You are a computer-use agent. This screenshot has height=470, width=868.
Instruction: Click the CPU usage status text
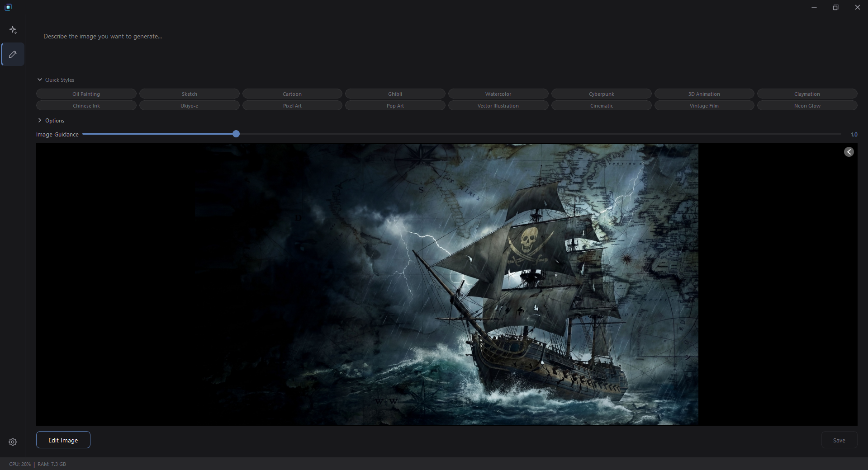pyautogui.click(x=20, y=464)
